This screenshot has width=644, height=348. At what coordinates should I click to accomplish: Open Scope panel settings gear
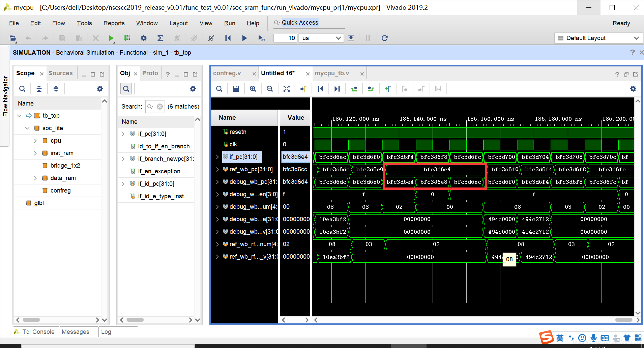click(x=100, y=89)
